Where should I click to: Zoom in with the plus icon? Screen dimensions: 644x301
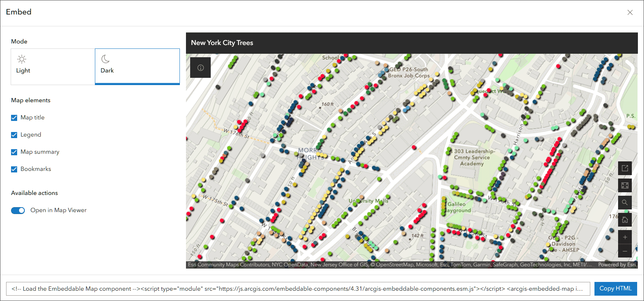coord(625,237)
